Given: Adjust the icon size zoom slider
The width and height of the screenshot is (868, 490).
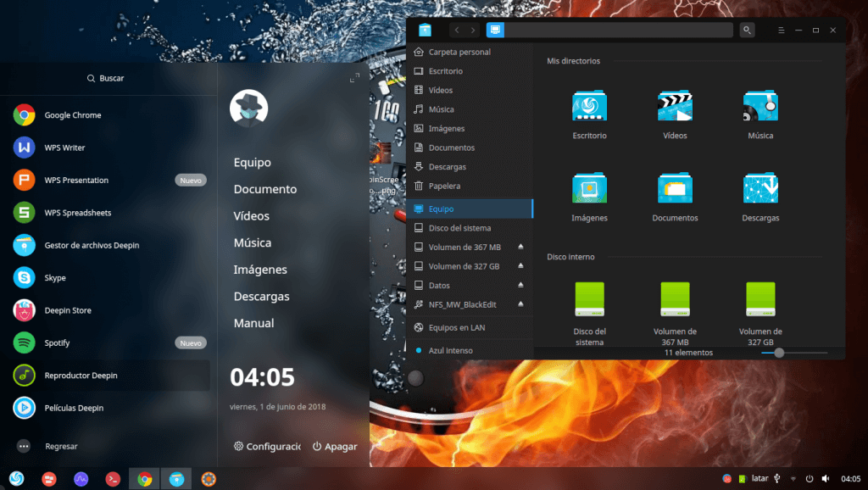Looking at the screenshot, I should point(779,353).
